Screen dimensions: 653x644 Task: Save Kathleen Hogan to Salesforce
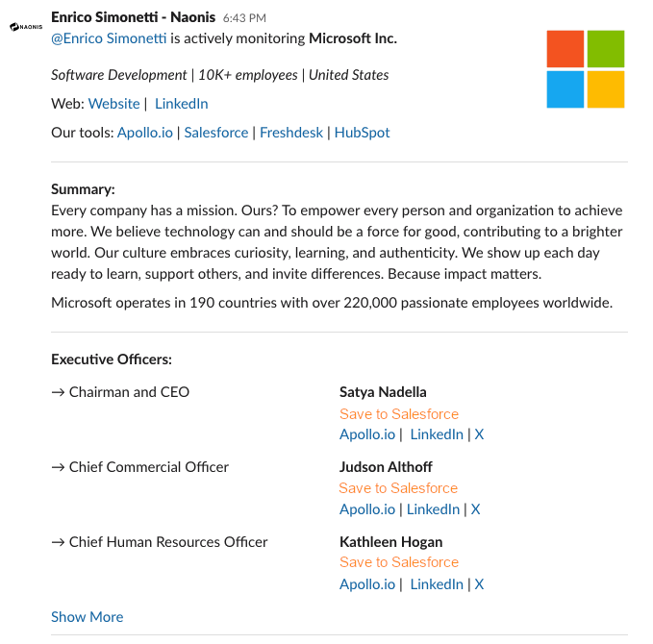[399, 562]
